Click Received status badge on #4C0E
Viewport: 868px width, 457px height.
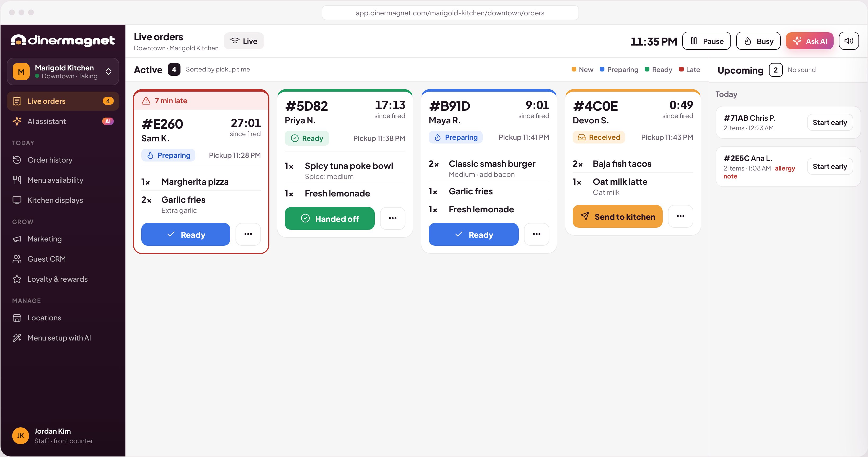(599, 137)
